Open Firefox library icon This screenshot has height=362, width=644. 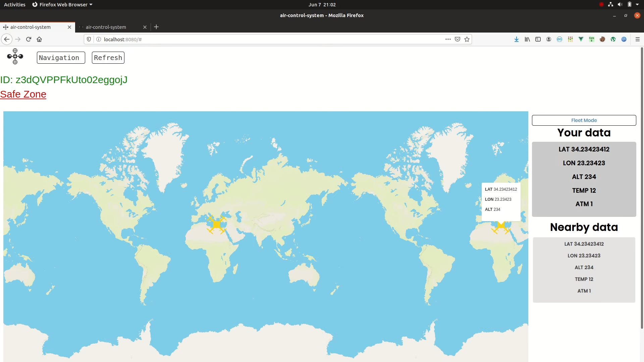pyautogui.click(x=527, y=39)
